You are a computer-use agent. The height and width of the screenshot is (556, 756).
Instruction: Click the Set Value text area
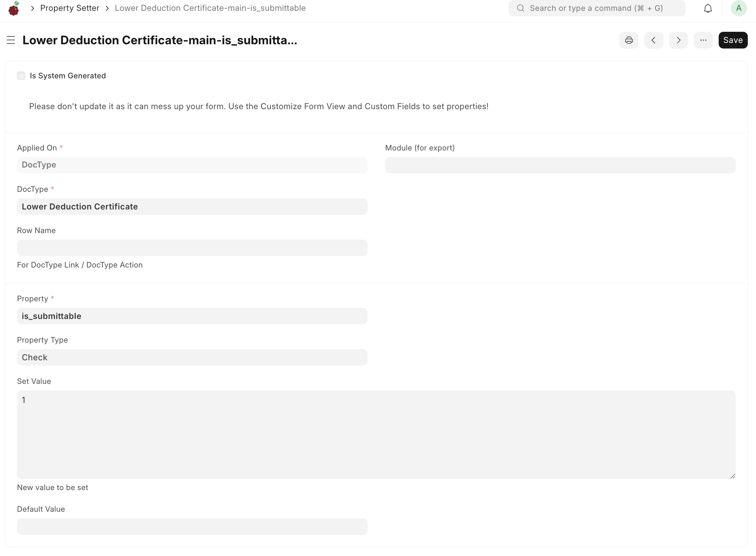376,435
